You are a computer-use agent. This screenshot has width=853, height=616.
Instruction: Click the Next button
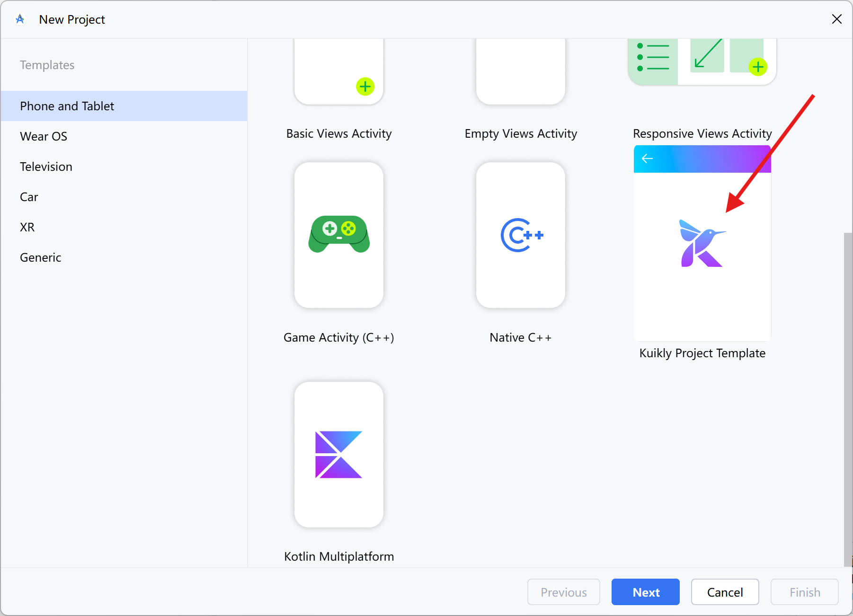pyautogui.click(x=646, y=592)
